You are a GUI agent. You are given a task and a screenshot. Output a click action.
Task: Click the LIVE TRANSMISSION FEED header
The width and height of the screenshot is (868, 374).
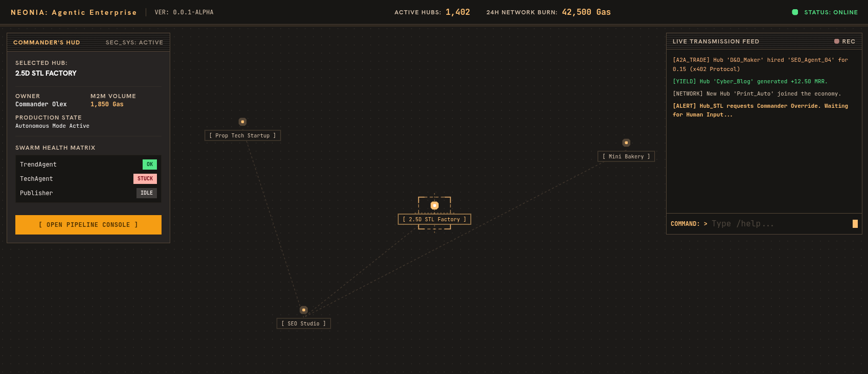[716, 41]
